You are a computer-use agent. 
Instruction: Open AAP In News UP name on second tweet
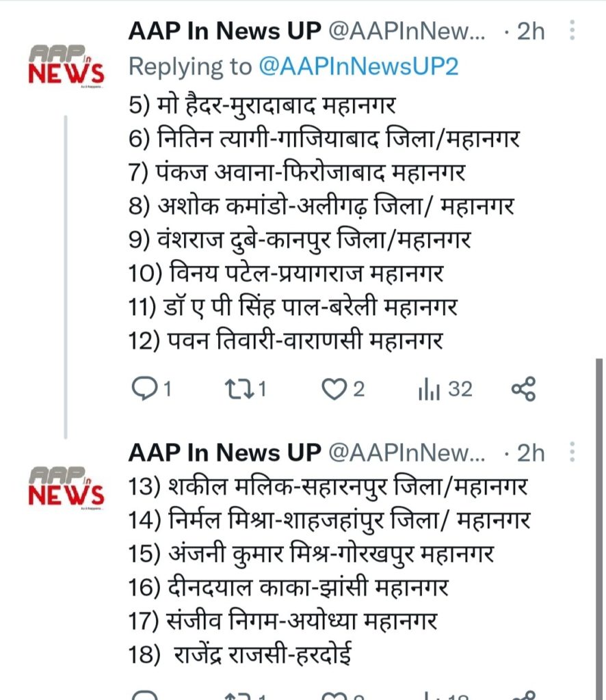click(x=224, y=452)
